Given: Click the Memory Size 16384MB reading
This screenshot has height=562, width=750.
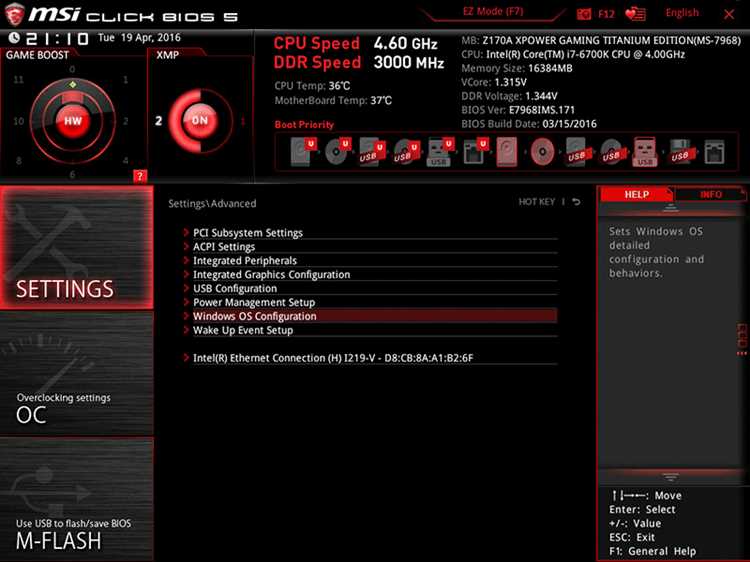Looking at the screenshot, I should (x=517, y=68).
